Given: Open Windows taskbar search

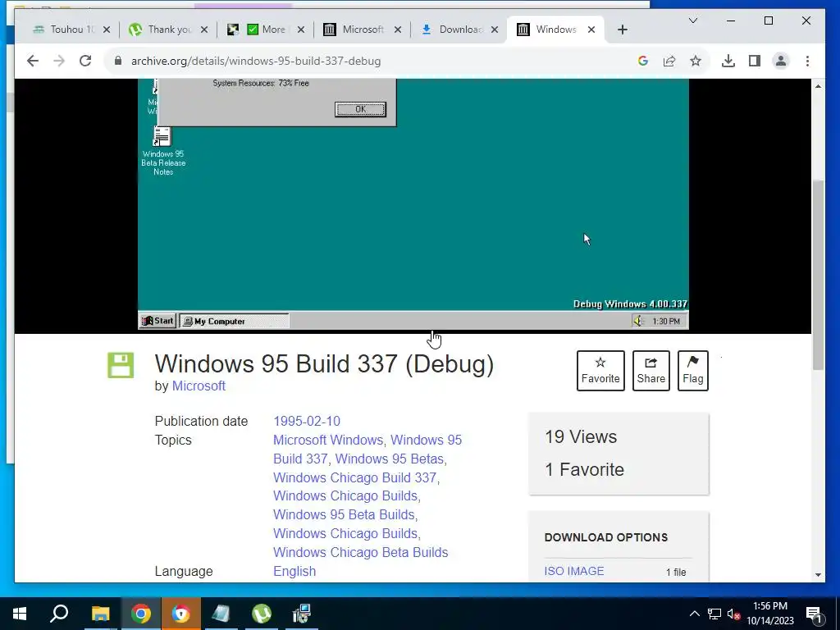Looking at the screenshot, I should 59,614.
